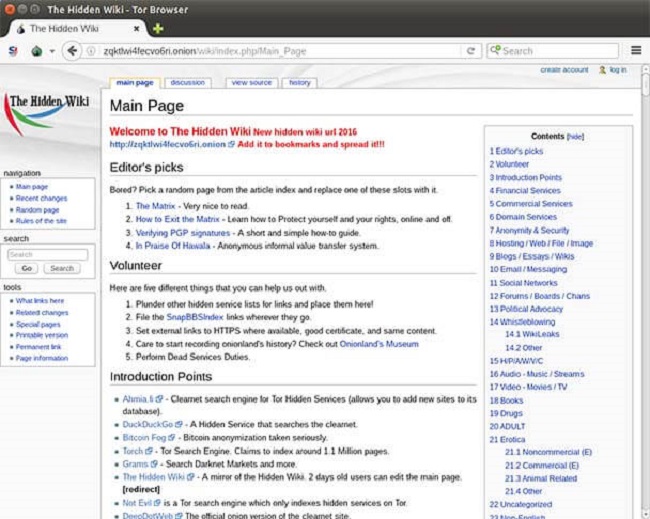Screen dimensions: 650x519
Task: Open the hamburger menu
Action: tap(636, 51)
